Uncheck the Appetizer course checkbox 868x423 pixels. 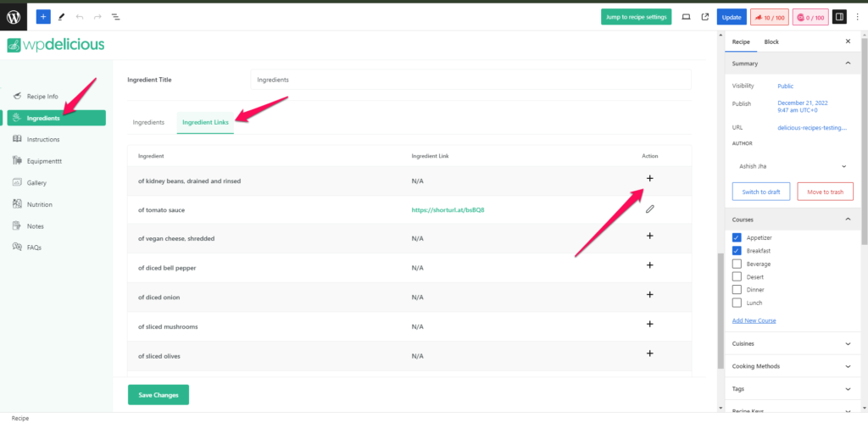737,237
